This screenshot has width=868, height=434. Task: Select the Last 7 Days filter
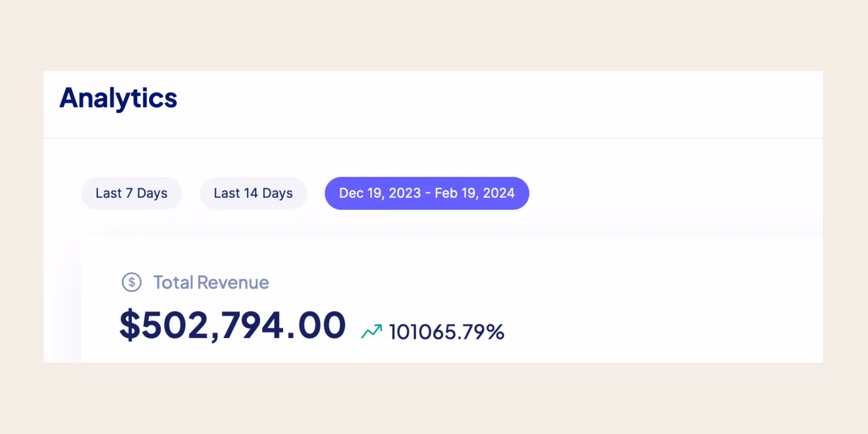click(131, 193)
